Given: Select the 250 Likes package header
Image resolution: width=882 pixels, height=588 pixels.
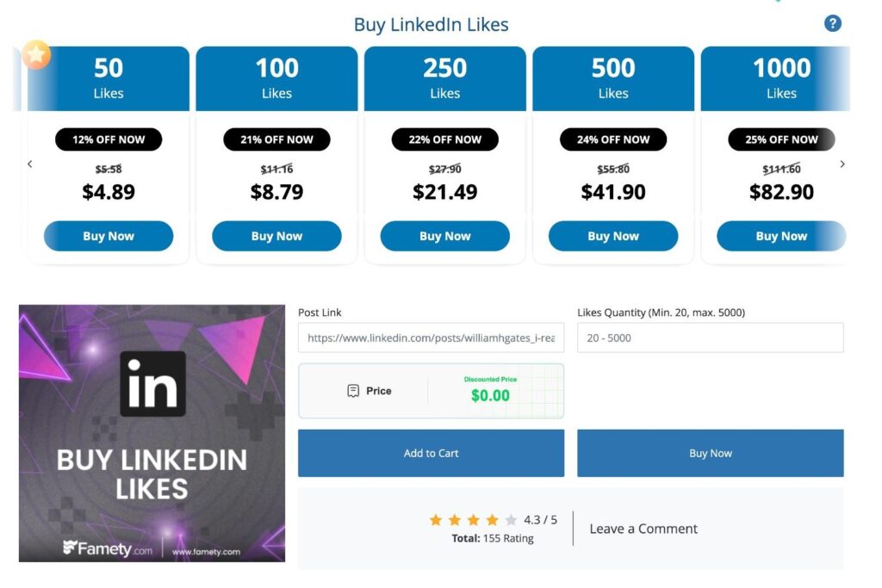Looking at the screenshot, I should [444, 77].
